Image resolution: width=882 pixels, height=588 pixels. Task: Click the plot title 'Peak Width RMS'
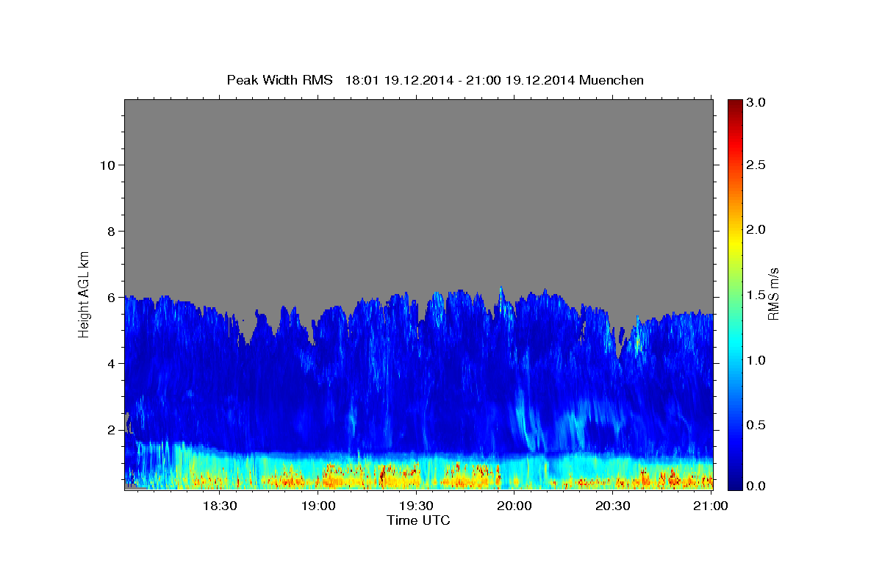coord(279,80)
